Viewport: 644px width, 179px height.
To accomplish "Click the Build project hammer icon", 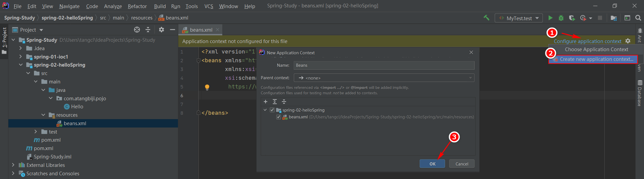I will 486,18.
